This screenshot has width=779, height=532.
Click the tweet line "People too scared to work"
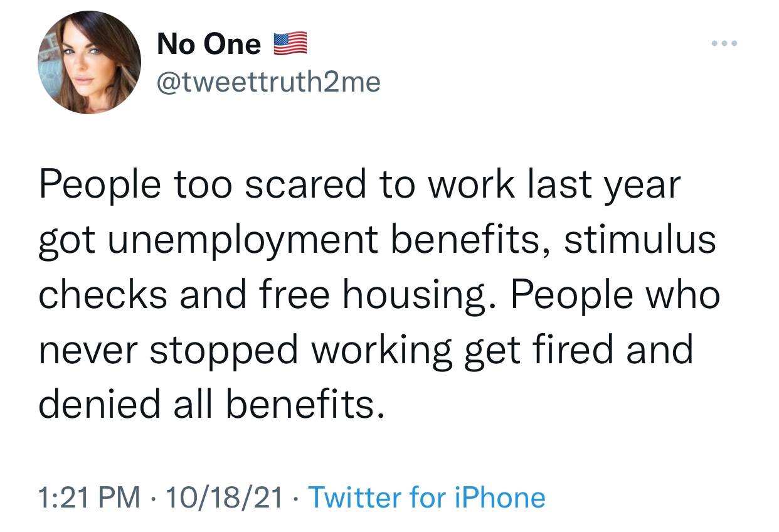(x=359, y=185)
